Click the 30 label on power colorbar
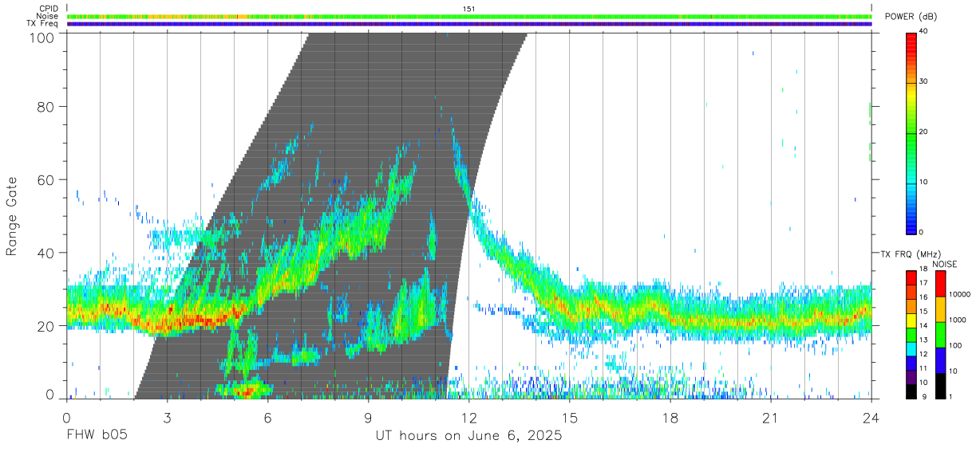The width and height of the screenshot is (980, 452). (x=924, y=81)
